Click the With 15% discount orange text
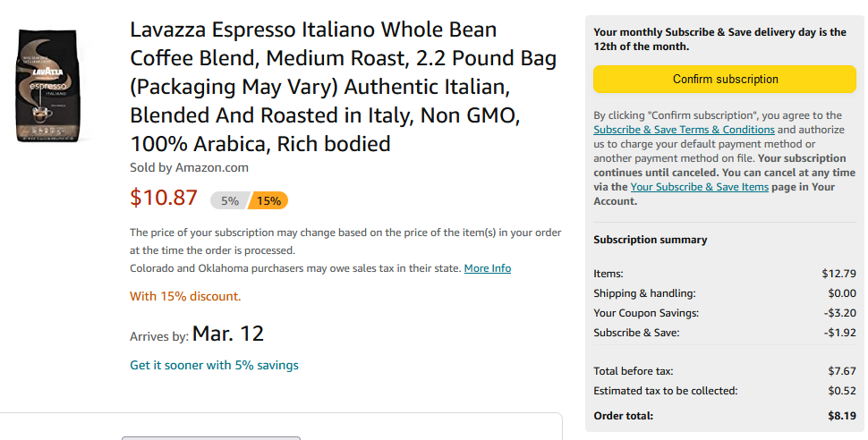Screen dimensions: 868x440 [x=185, y=297]
